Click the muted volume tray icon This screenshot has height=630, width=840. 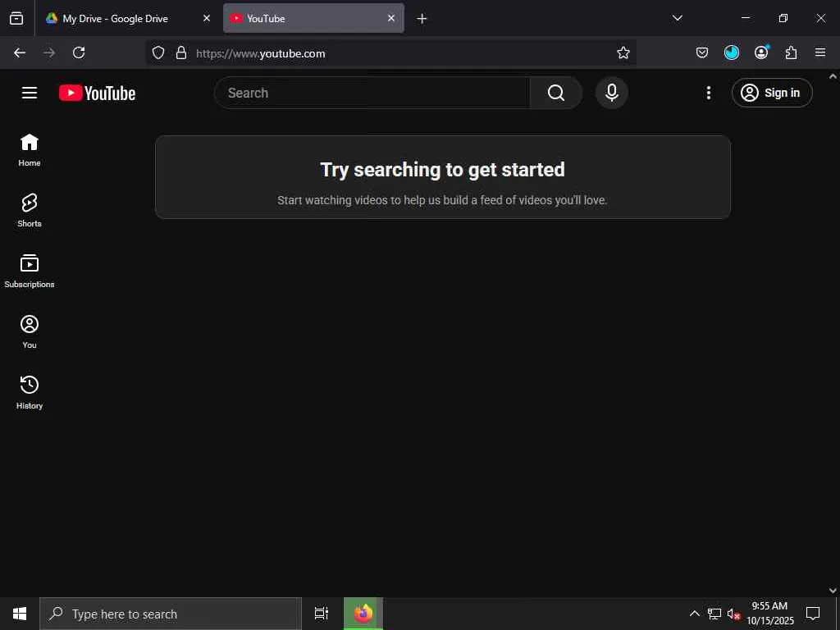click(x=733, y=614)
